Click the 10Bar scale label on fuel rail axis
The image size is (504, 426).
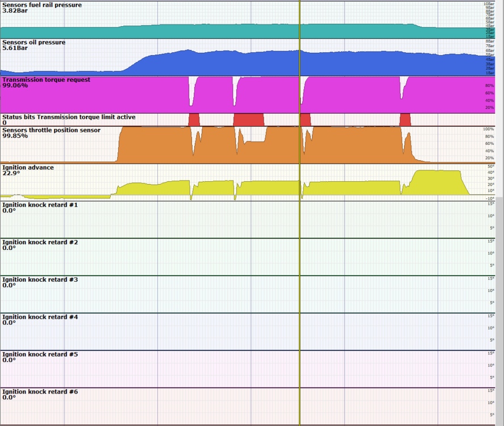click(x=489, y=4)
